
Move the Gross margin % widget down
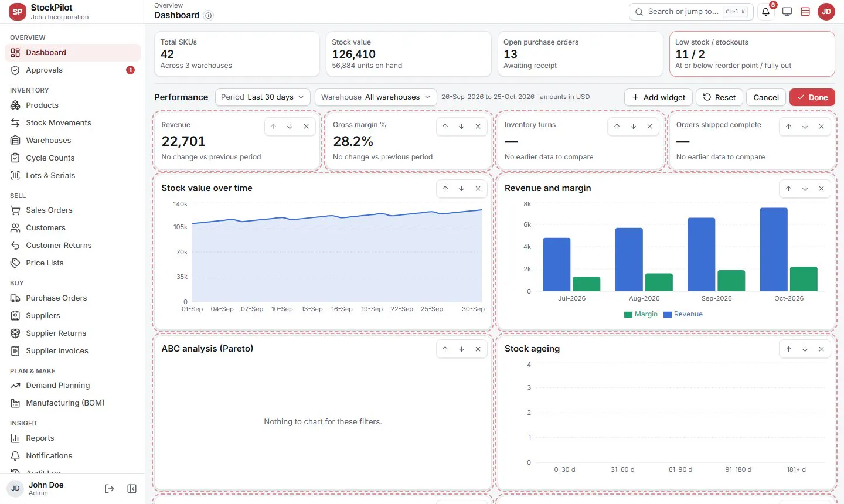(x=461, y=127)
